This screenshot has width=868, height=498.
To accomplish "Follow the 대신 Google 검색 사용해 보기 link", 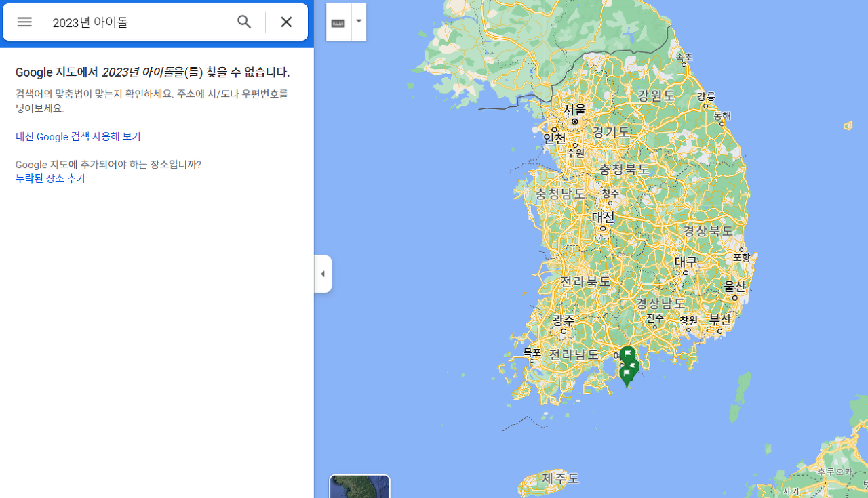I will pyautogui.click(x=78, y=136).
